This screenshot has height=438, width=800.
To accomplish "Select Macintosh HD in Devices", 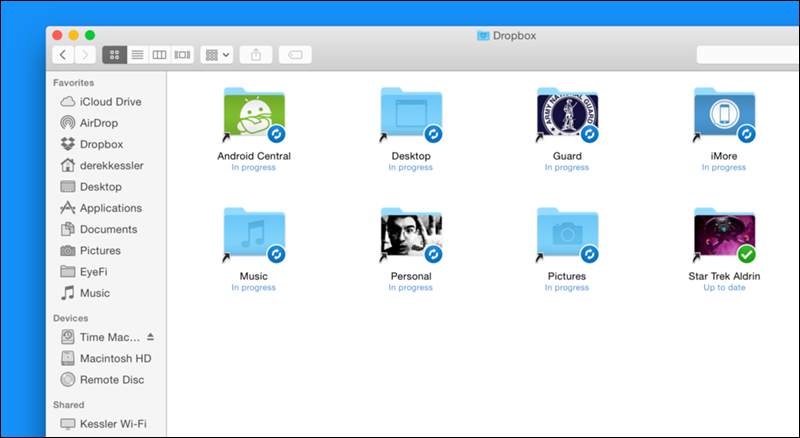I will point(106,358).
